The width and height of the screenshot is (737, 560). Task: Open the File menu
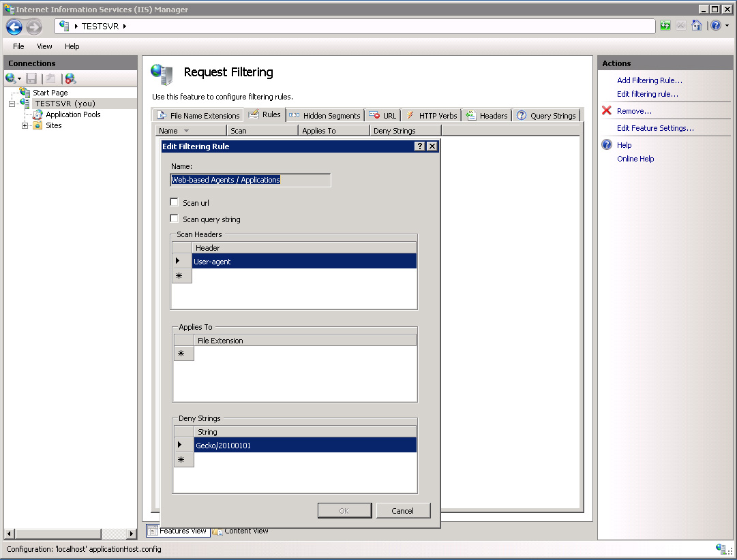[18, 46]
